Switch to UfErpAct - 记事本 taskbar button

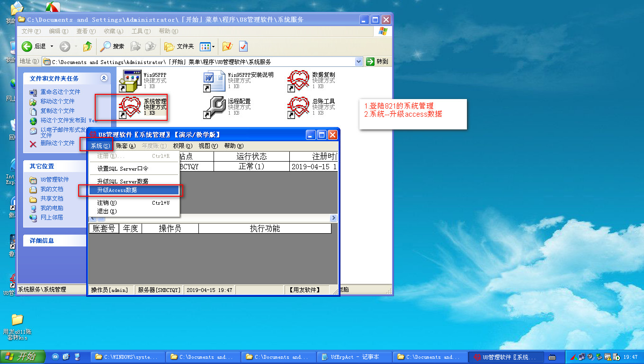[355, 357]
